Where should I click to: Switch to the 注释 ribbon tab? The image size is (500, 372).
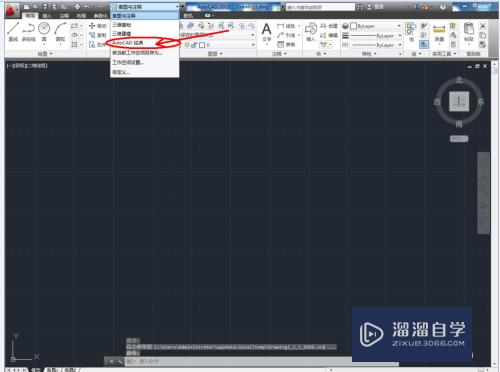64,16
